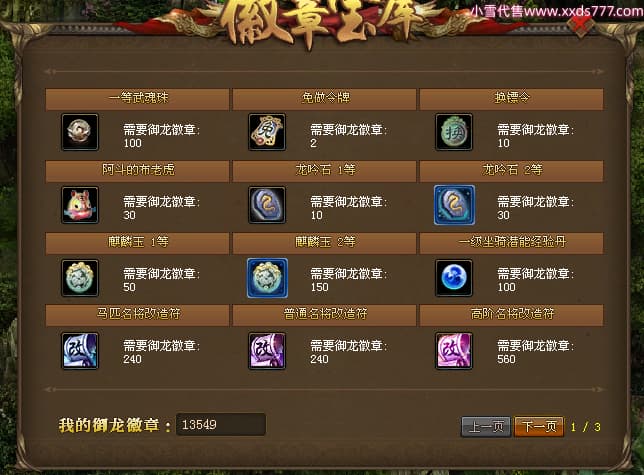Choose the blue 一级坐骑潜能经验丹 orb icon

coord(454,278)
